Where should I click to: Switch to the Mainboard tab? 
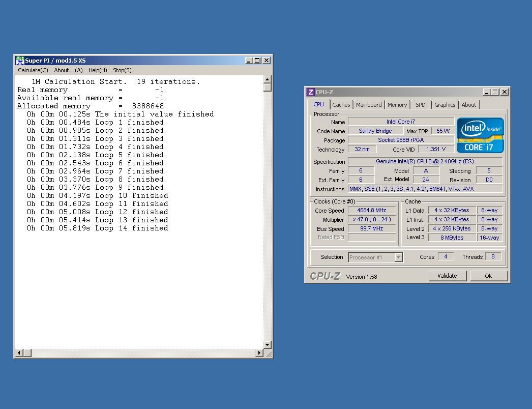[369, 105]
